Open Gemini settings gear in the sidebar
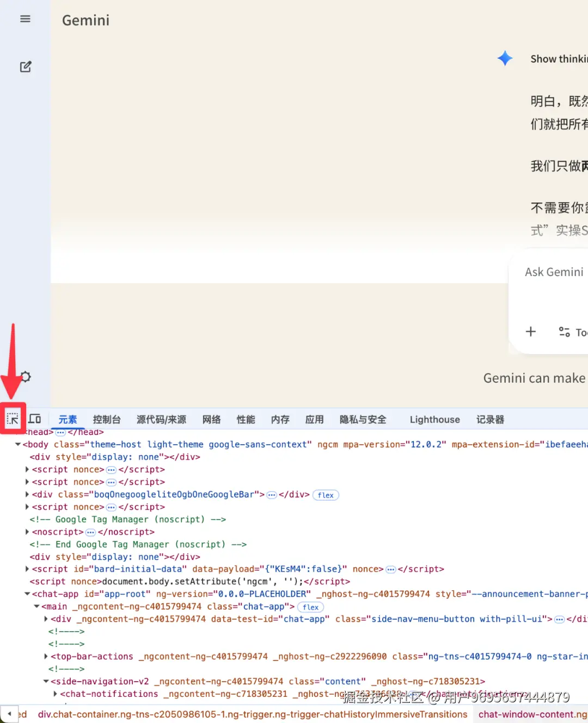This screenshot has height=723, width=588. (x=25, y=377)
